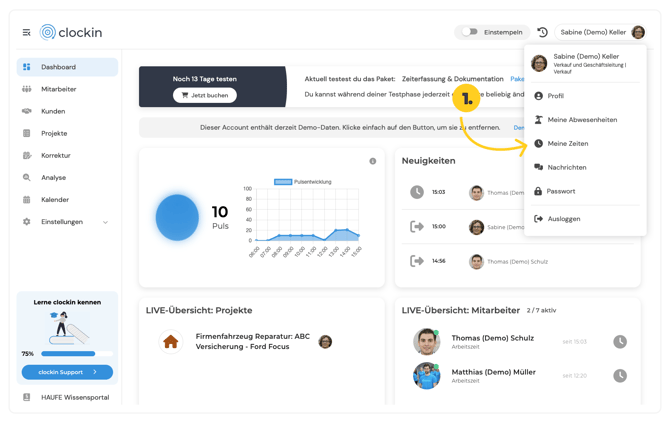Screen dimensions: 670x423
Task: Click the logout arrow icon at 15:00
Action: pyautogui.click(x=417, y=226)
